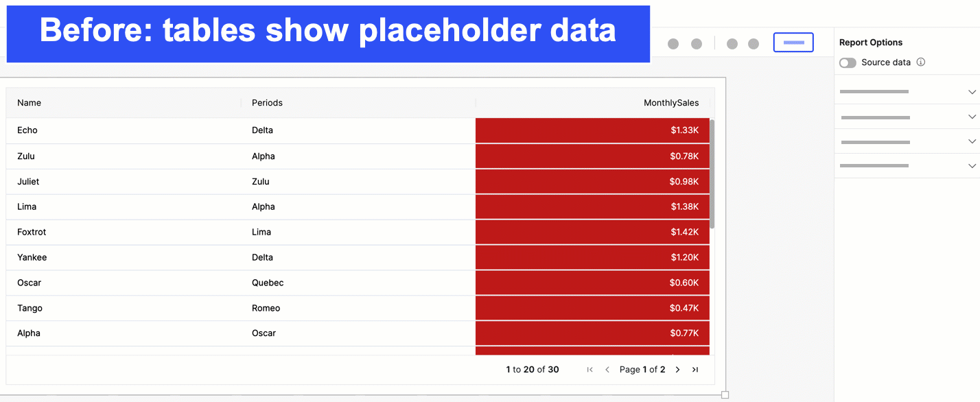Expand the bottom dropdown in the sidebar

[972, 165]
